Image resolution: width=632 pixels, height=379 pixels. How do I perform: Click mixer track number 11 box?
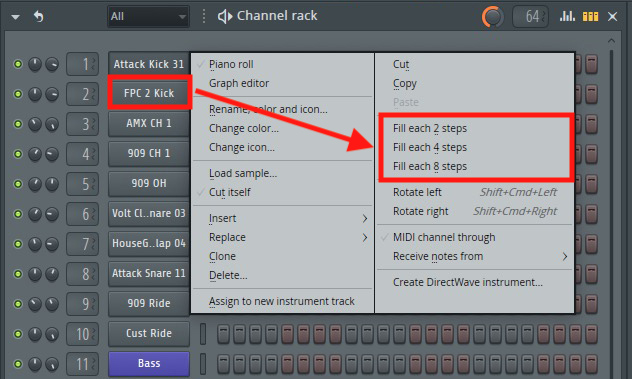pos(82,364)
